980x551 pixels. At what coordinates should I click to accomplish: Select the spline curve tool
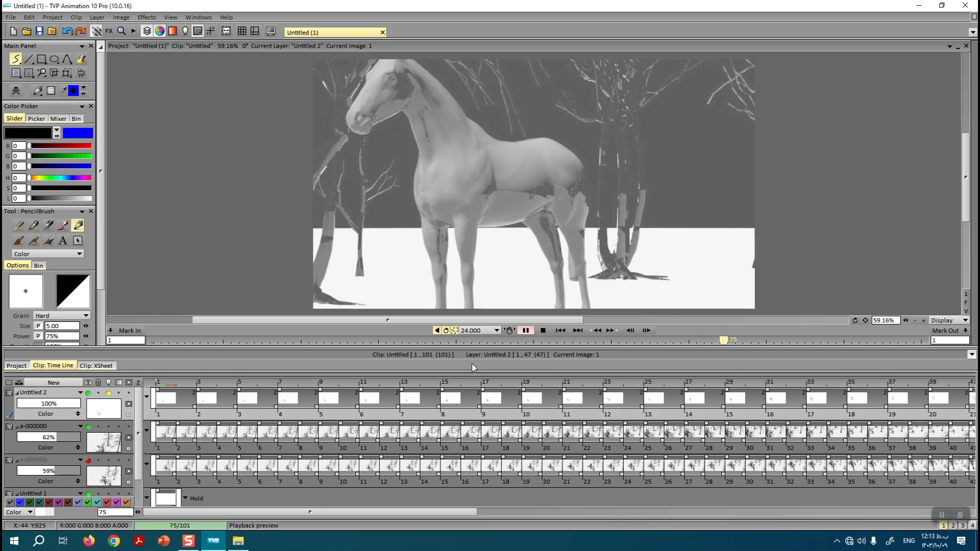click(67, 59)
